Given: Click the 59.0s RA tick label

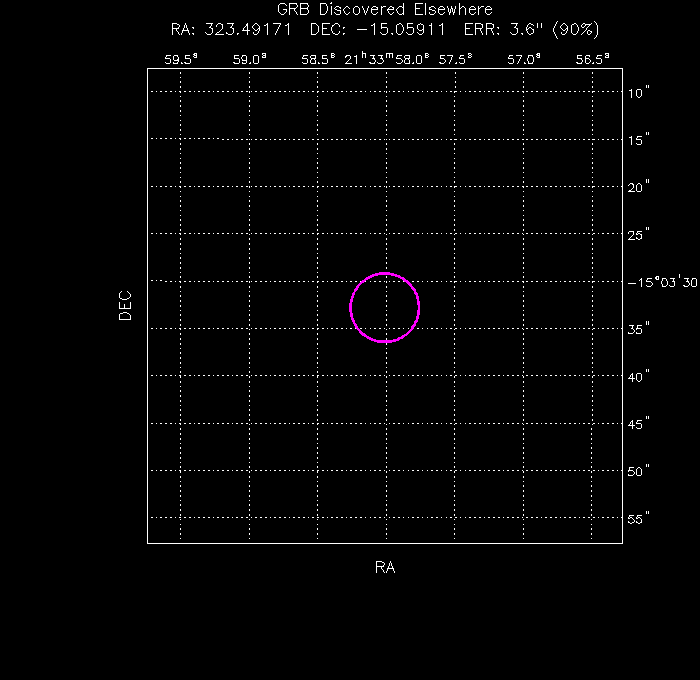Looking at the screenshot, I should (250, 59).
